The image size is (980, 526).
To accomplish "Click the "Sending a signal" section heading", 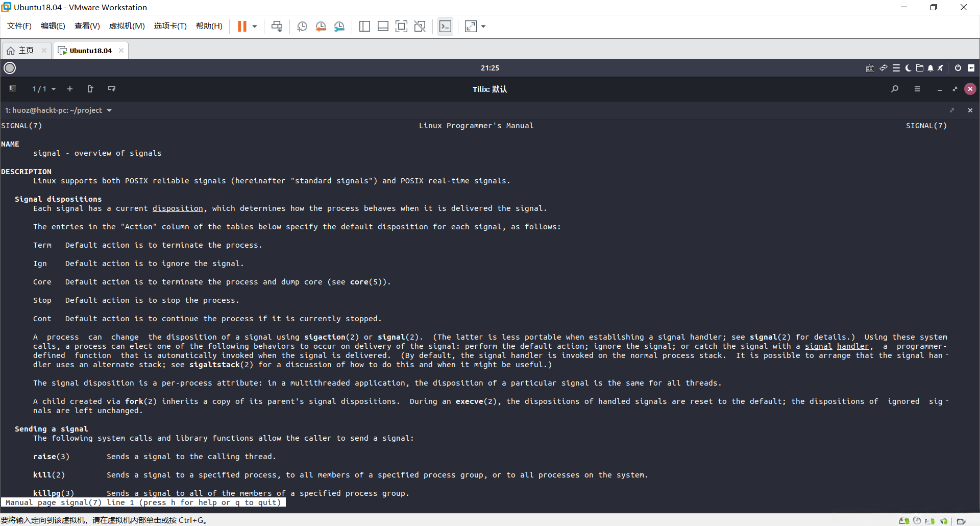I will coord(51,429).
